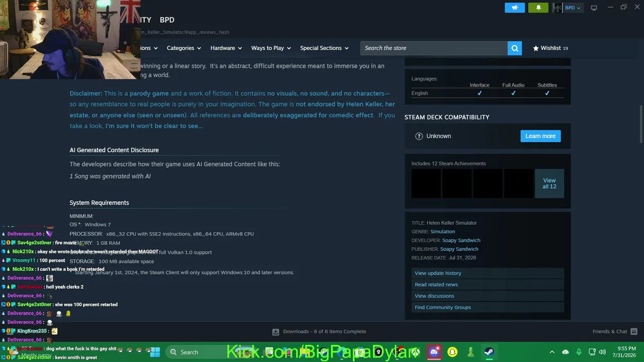644x362 pixels.
Task: Expand the Categories store menu
Action: click(x=184, y=48)
